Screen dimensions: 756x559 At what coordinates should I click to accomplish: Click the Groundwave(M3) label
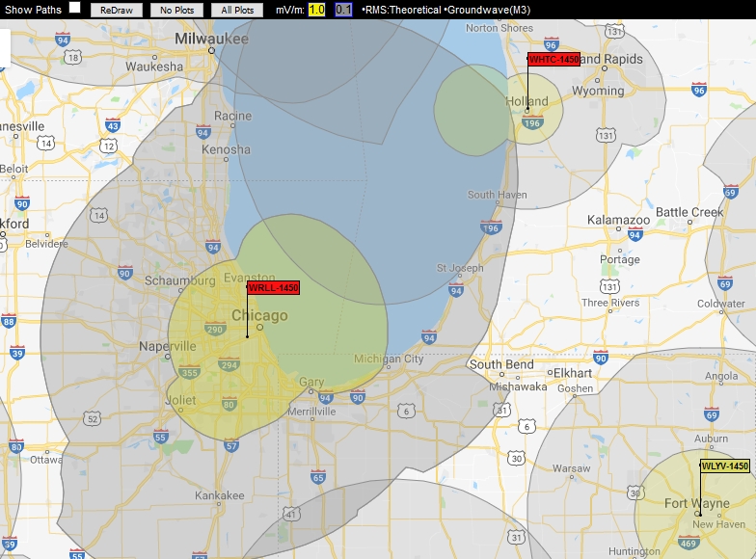point(487,10)
